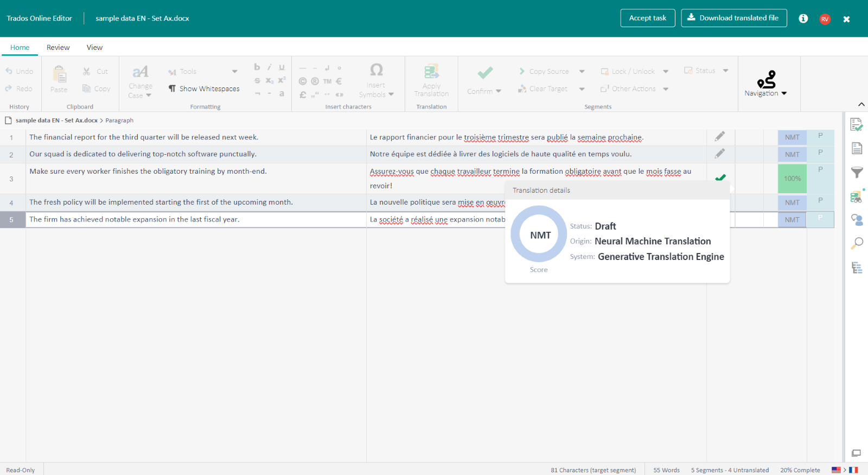Switch to the View tab
Screen dimensions: 868x475
(x=94, y=47)
